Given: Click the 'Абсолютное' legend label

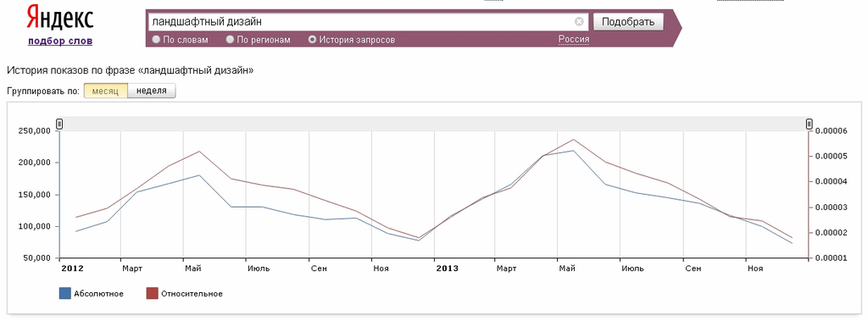Looking at the screenshot, I should [98, 294].
